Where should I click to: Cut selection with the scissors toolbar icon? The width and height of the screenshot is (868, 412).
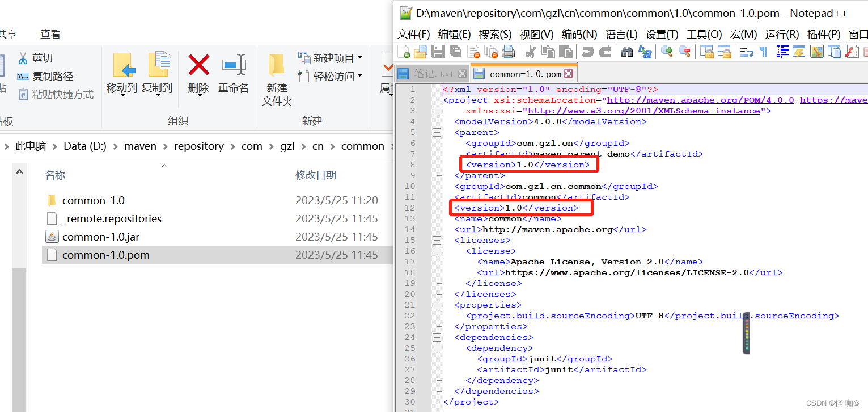(x=530, y=52)
